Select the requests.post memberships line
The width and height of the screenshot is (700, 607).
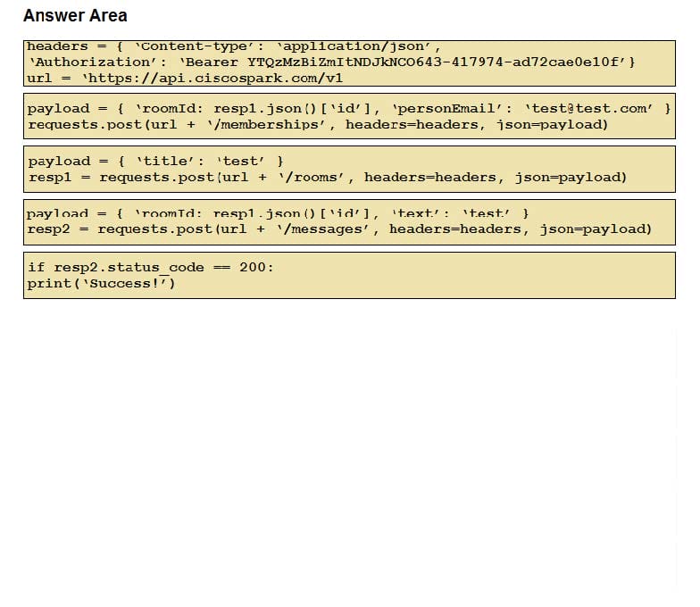coord(318,124)
